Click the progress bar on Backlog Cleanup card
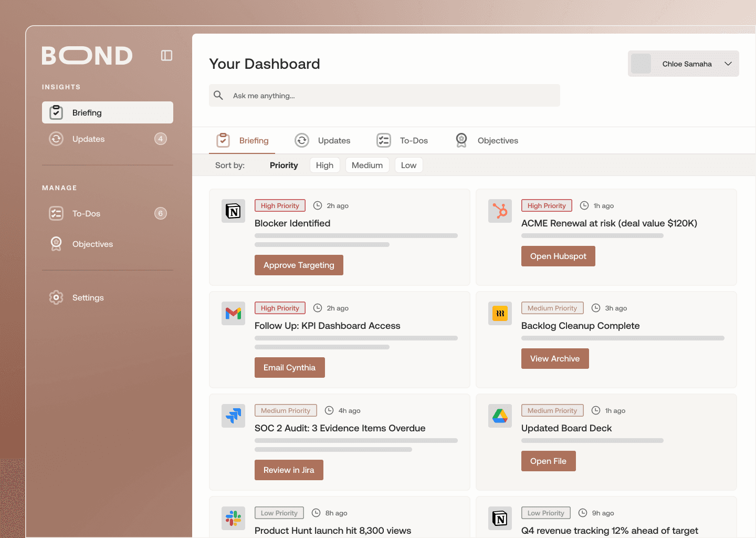The width and height of the screenshot is (756, 538). 623,338
